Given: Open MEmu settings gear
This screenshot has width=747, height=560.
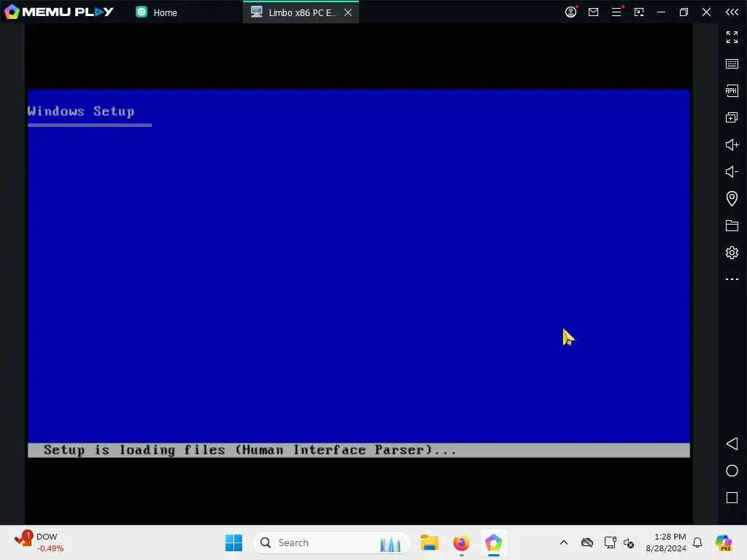Looking at the screenshot, I should point(732,252).
